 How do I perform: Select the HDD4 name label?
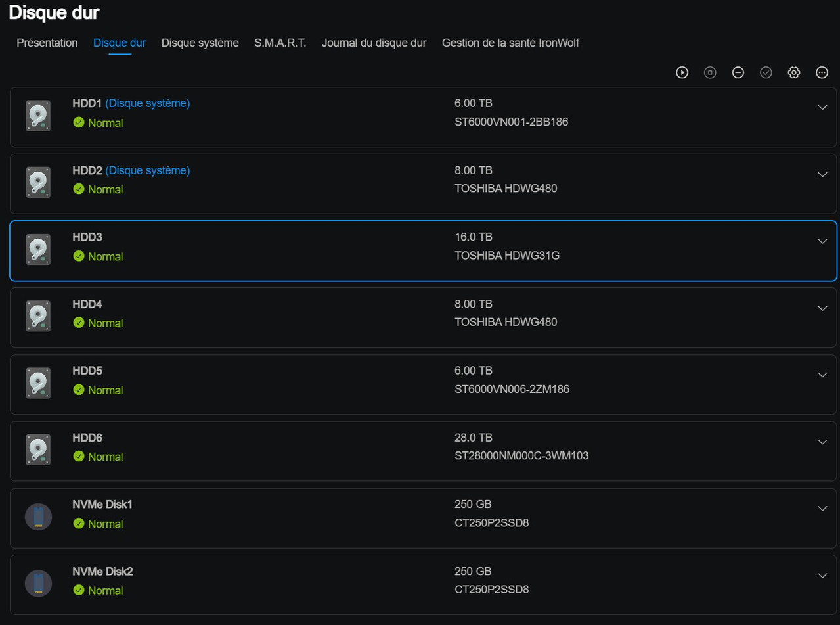[87, 304]
